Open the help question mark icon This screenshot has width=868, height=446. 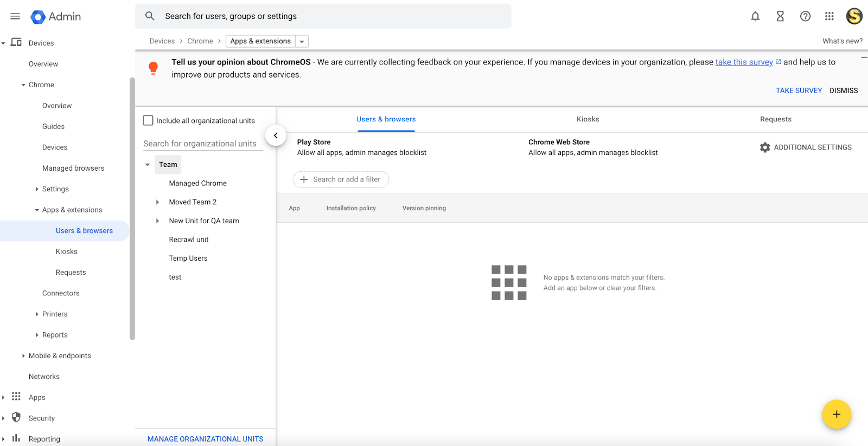pos(805,16)
